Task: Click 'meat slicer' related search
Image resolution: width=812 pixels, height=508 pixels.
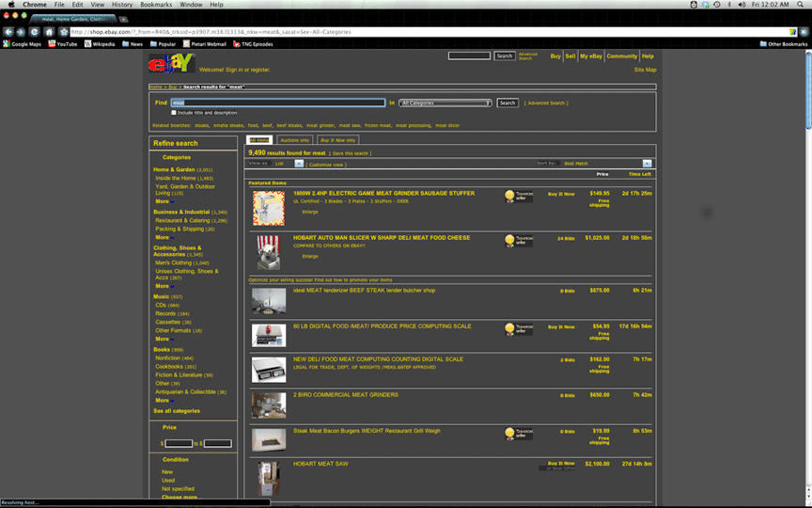Action: click(447, 125)
